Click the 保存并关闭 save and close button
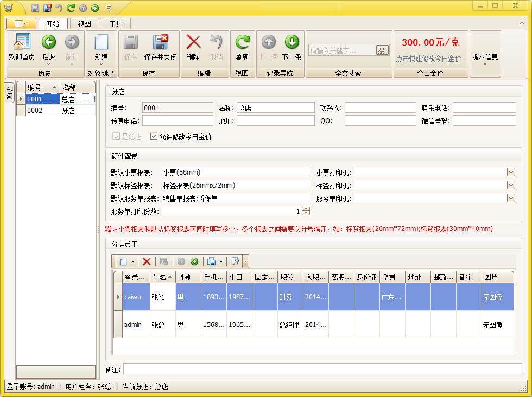Screen dimensions: 532x397 coord(161,48)
